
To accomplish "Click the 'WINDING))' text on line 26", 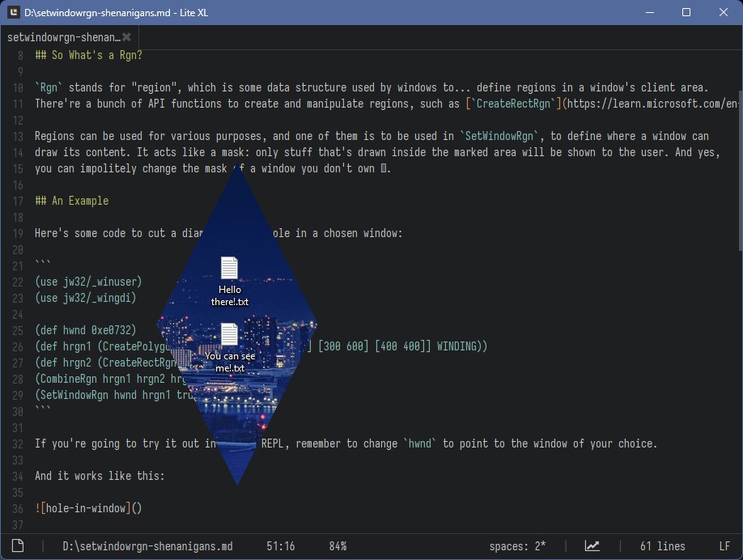I will coord(462,346).
